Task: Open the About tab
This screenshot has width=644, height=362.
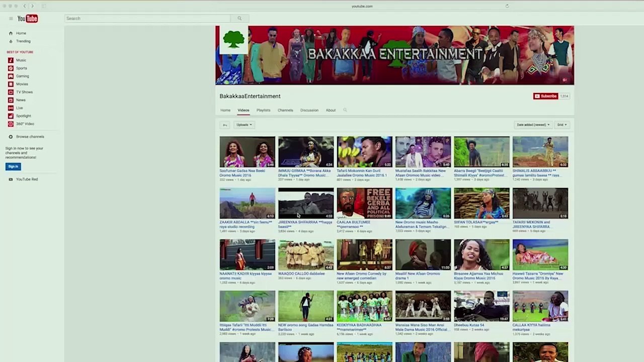Action: [331, 110]
